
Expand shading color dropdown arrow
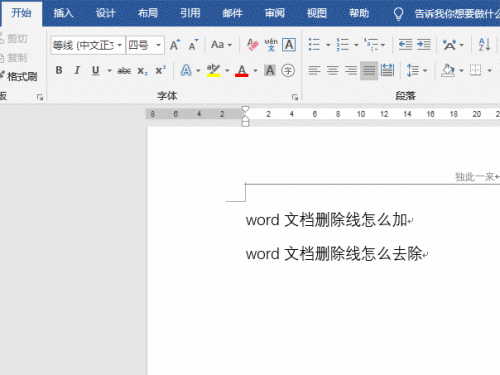tap(461, 71)
